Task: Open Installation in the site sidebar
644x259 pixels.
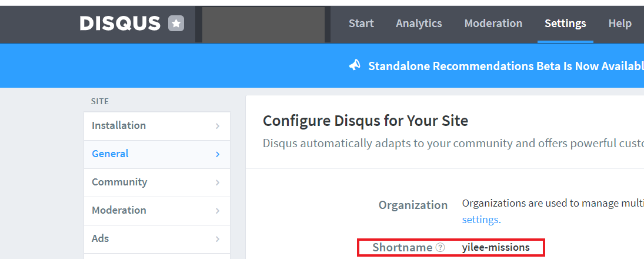Action: (119, 125)
